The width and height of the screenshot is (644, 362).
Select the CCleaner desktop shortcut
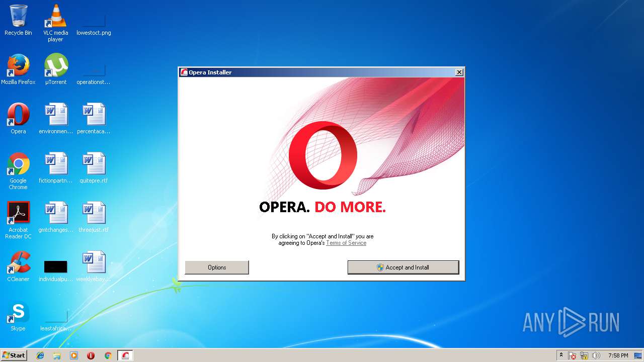click(18, 266)
